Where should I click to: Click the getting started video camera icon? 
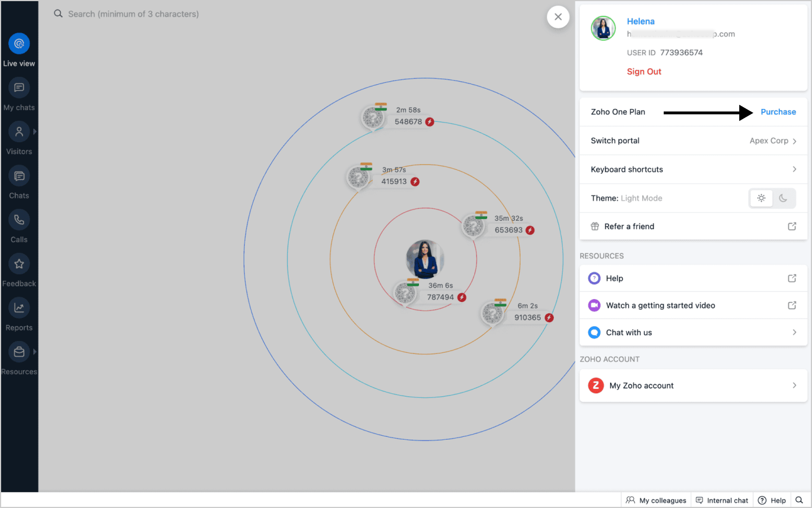[594, 305]
